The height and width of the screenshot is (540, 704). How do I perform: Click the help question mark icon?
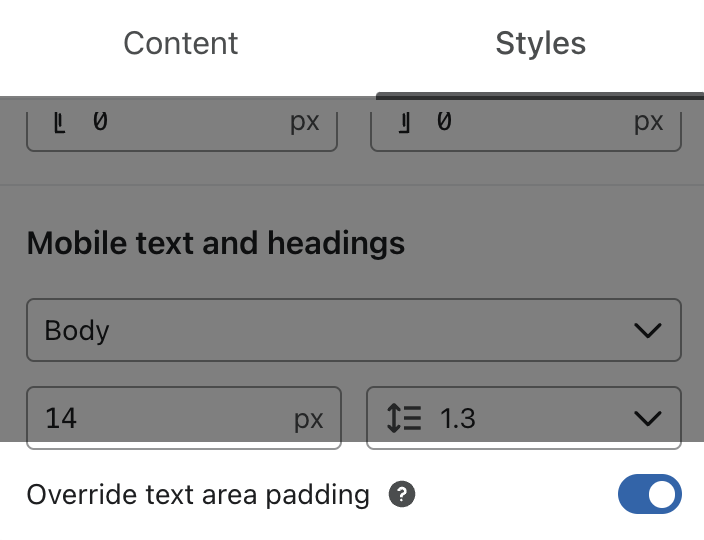coord(402,494)
